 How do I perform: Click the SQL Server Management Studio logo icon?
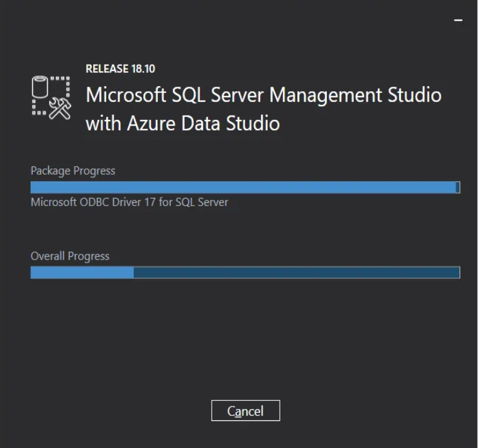[51, 97]
